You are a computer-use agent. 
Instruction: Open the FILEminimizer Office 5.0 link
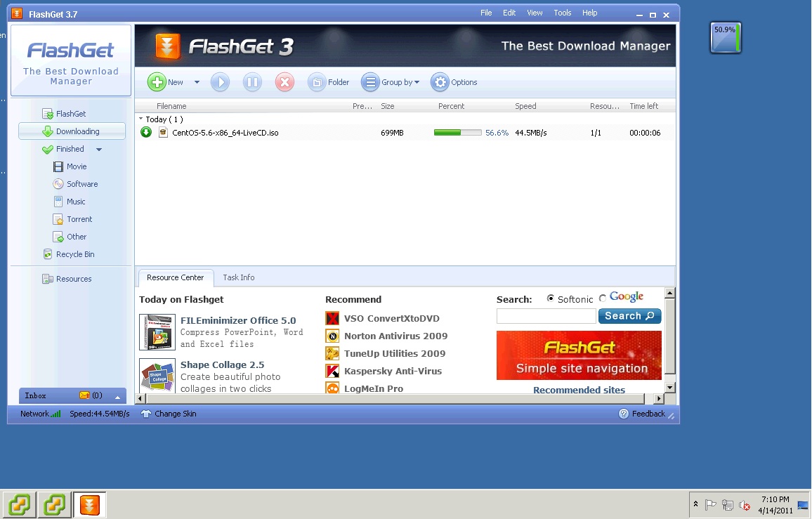click(x=238, y=321)
